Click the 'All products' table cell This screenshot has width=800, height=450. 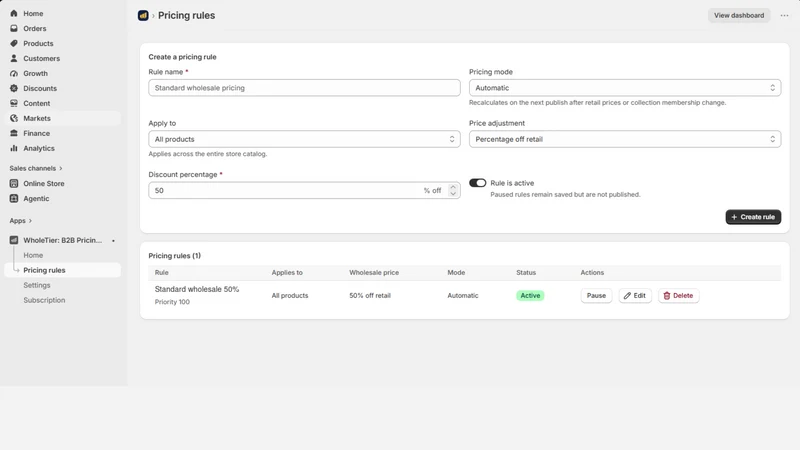(290, 295)
